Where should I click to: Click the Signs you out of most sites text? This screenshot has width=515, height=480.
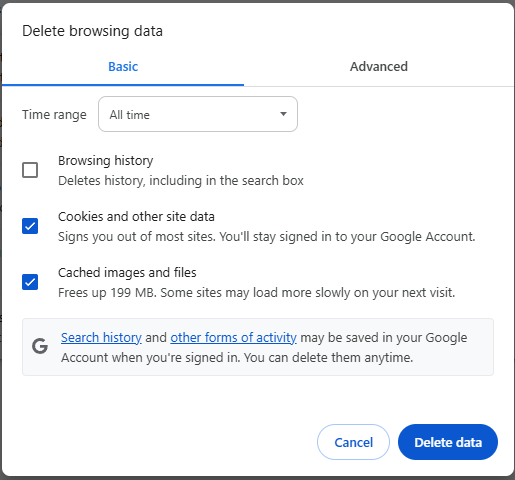click(x=267, y=237)
